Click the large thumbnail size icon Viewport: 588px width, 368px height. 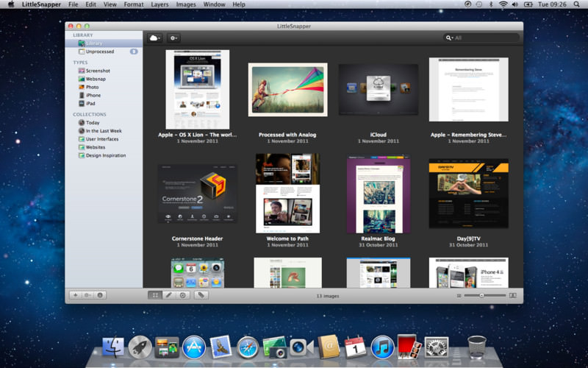(512, 296)
